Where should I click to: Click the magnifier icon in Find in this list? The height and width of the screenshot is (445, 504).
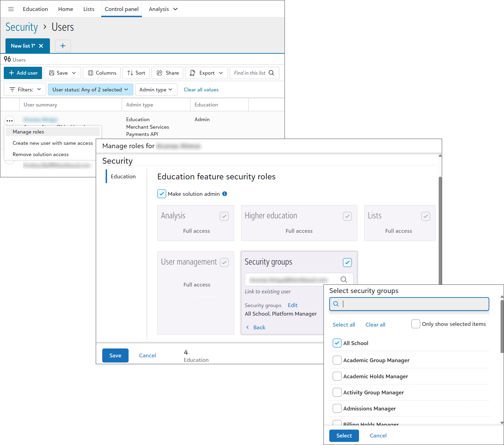pyautogui.click(x=271, y=73)
